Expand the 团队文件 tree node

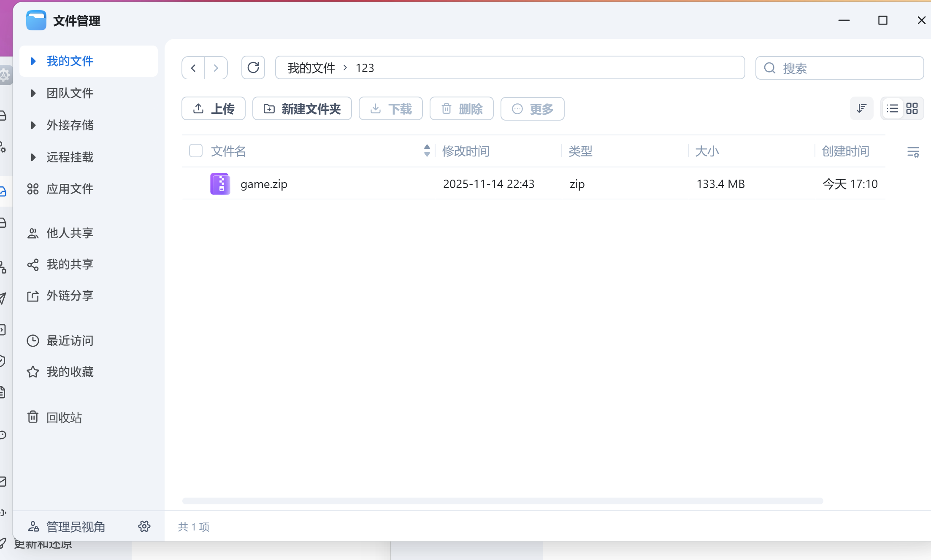[33, 93]
